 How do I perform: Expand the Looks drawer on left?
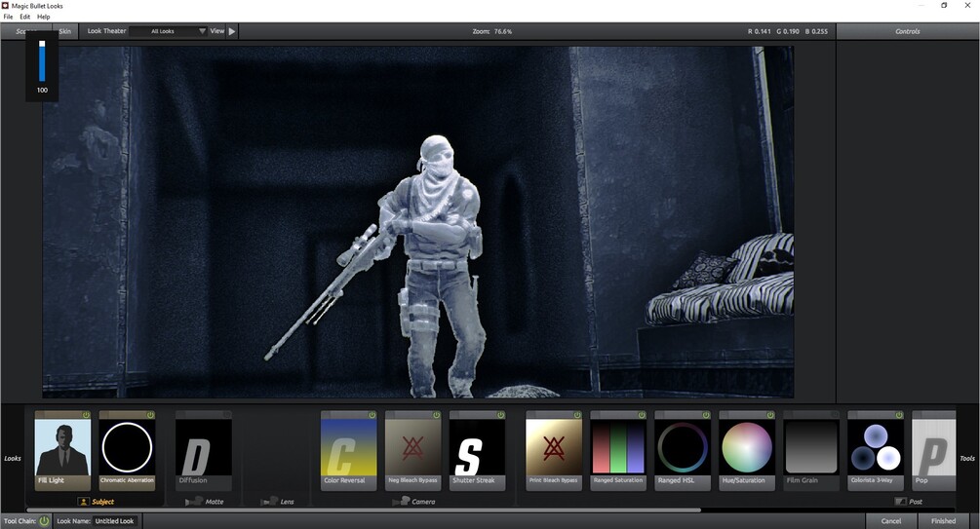[13, 459]
